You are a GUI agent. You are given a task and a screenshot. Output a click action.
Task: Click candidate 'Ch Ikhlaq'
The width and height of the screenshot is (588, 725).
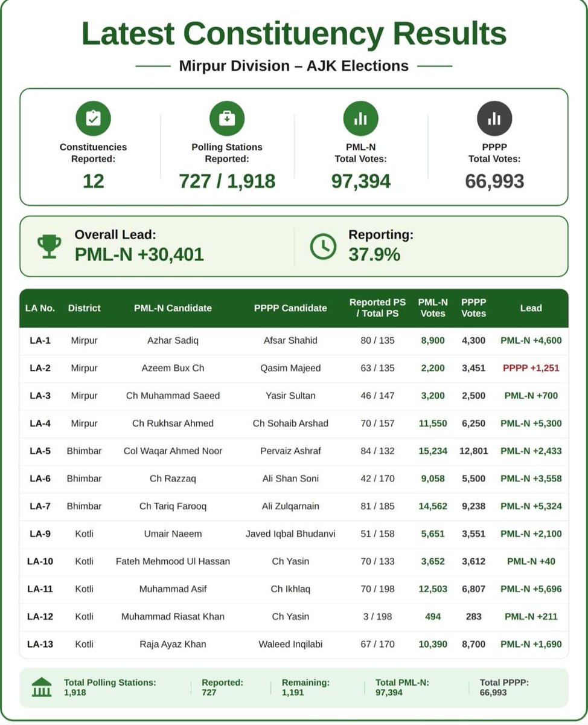(290, 589)
